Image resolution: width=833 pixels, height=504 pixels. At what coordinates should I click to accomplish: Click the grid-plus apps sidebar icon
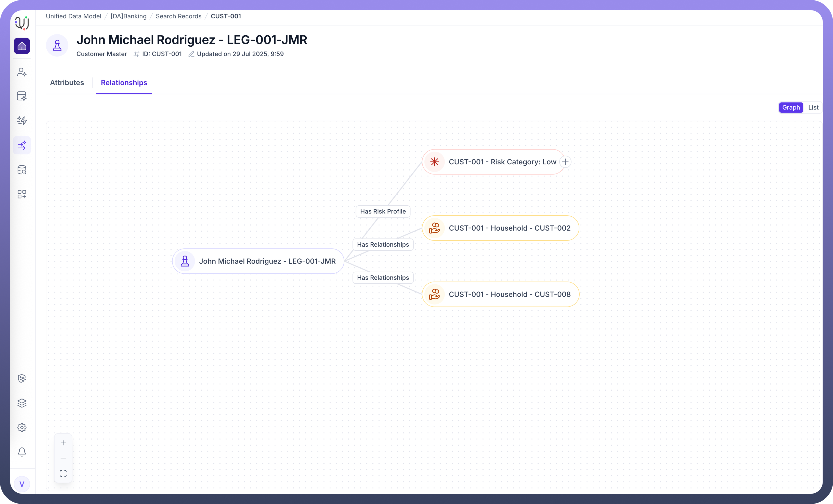tap(22, 194)
